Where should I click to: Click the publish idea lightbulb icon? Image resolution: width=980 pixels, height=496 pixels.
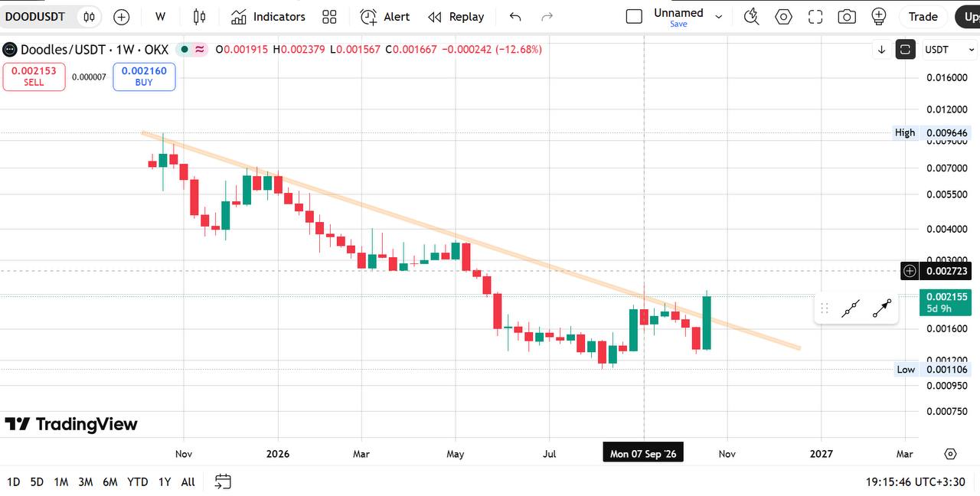pos(879,17)
